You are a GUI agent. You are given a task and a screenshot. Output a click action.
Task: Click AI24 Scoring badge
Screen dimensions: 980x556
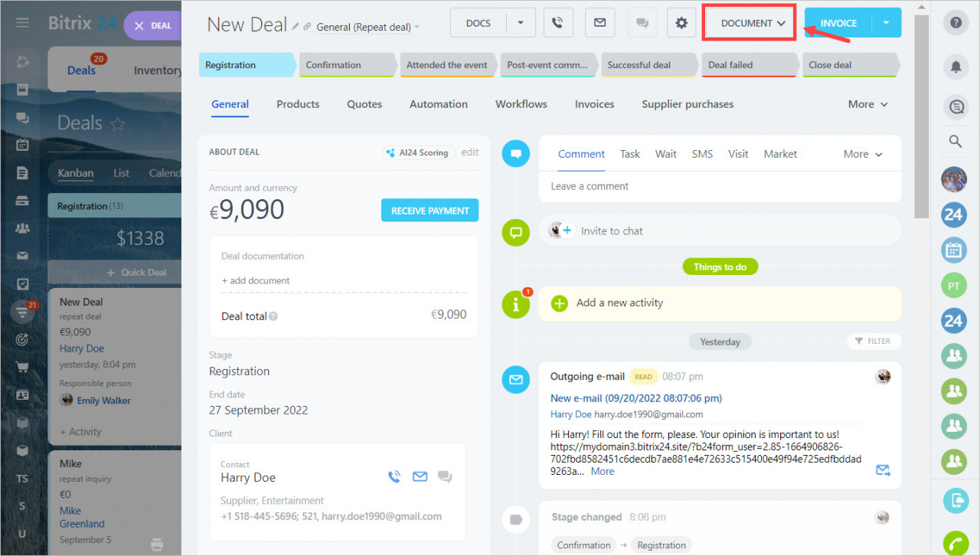[x=419, y=152]
